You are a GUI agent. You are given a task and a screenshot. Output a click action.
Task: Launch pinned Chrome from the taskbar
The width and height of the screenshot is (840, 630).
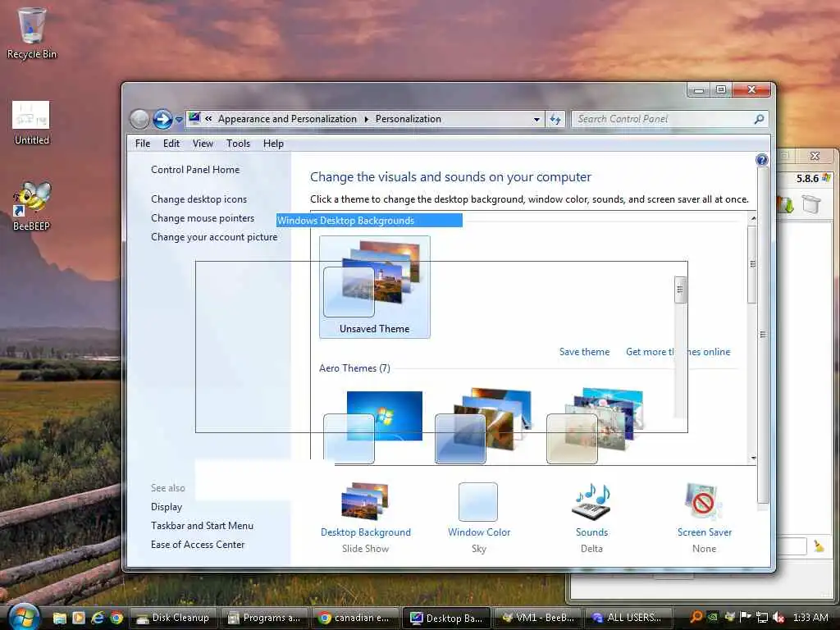pos(116,618)
